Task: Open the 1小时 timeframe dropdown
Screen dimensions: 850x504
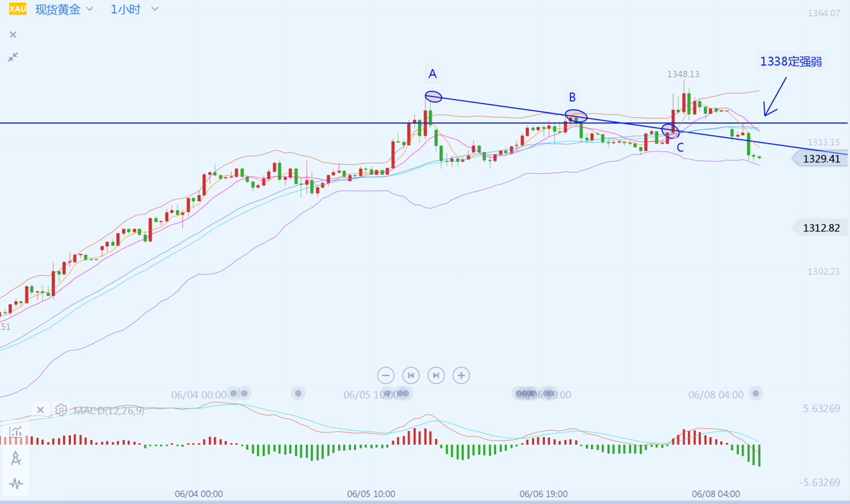Action: tap(135, 9)
